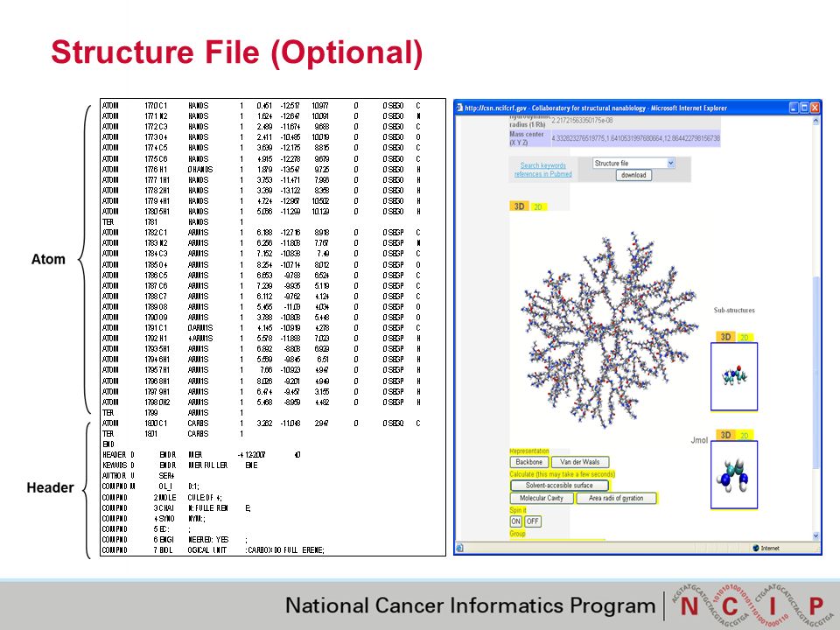Click the large dendrimer 3D molecule view

(609, 330)
